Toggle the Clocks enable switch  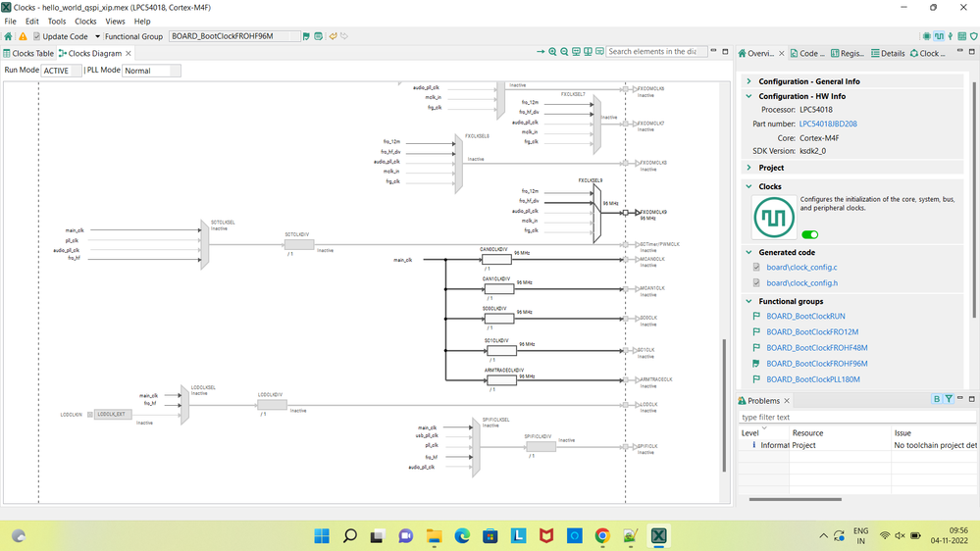pos(810,235)
